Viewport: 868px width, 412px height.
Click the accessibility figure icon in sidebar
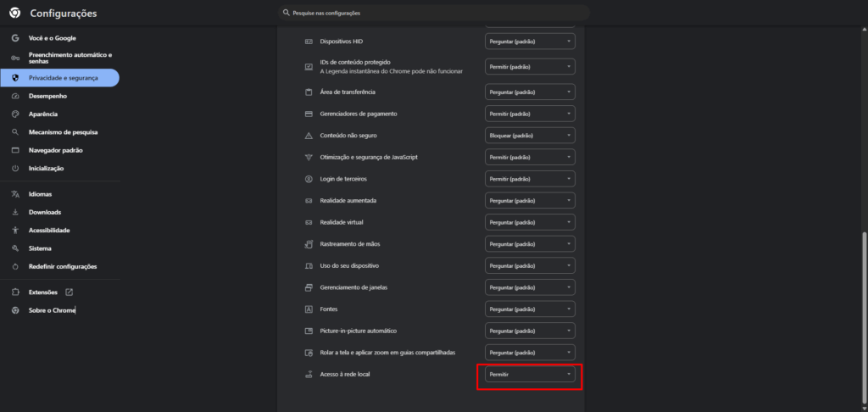click(x=15, y=230)
